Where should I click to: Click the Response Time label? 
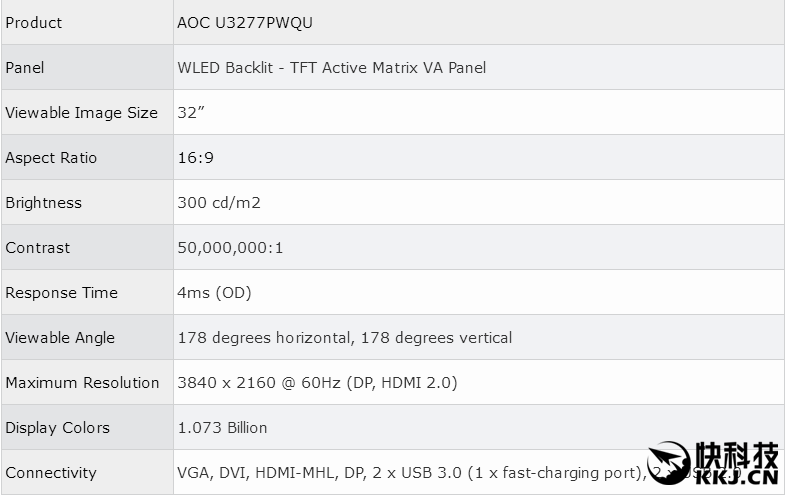click(62, 292)
